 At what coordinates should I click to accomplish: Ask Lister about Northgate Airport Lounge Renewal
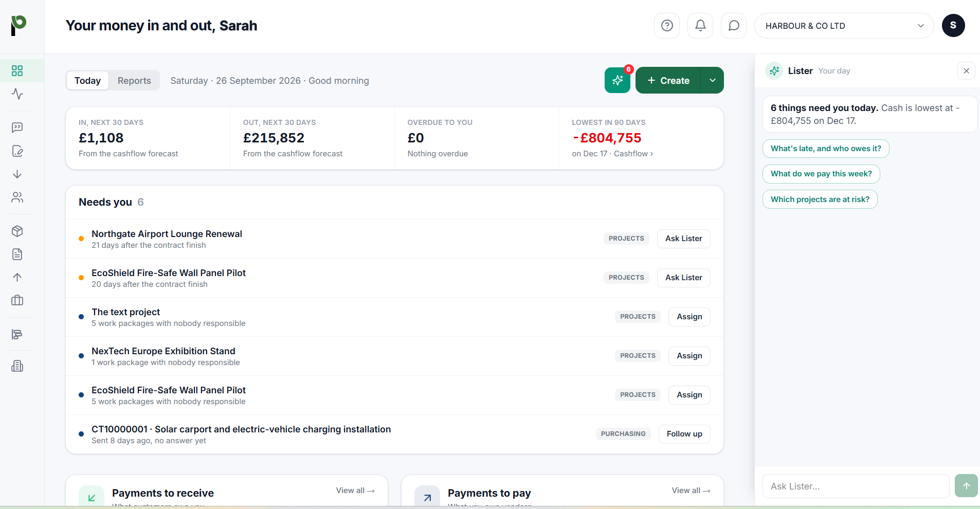click(x=683, y=239)
